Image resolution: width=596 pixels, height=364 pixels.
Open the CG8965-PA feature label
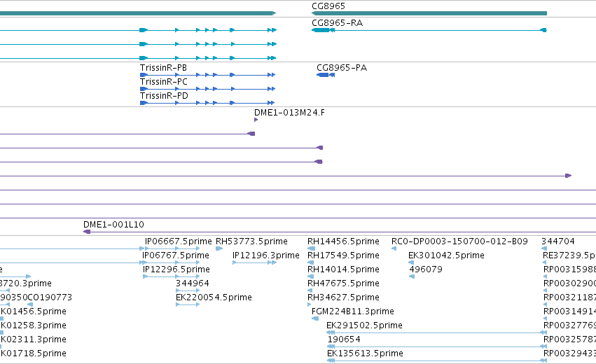tap(342, 68)
